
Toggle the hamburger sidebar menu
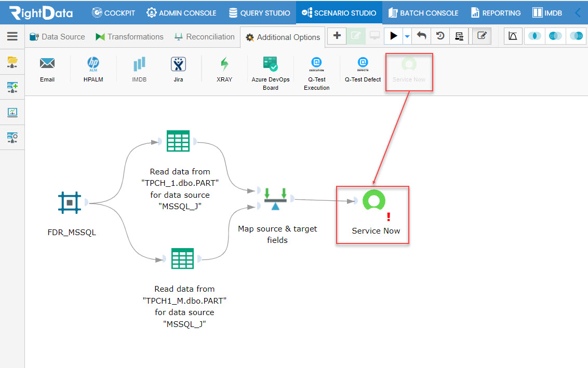(x=12, y=36)
